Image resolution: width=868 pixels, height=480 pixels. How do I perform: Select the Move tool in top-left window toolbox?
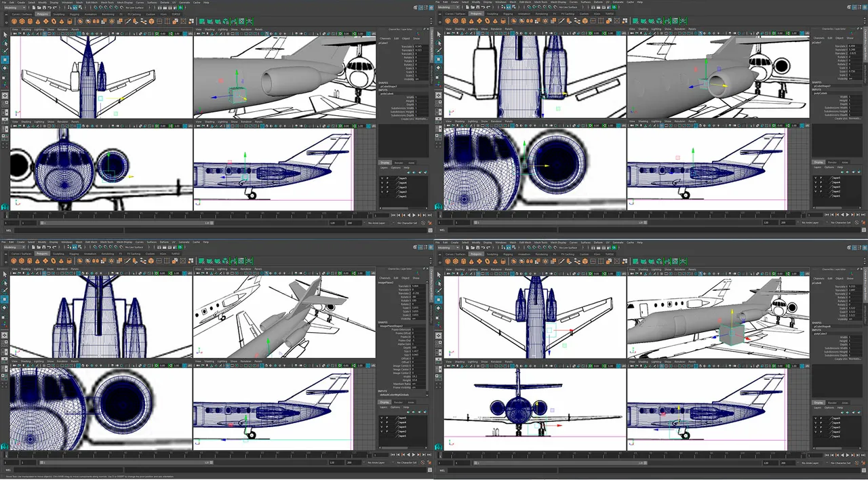5,60
